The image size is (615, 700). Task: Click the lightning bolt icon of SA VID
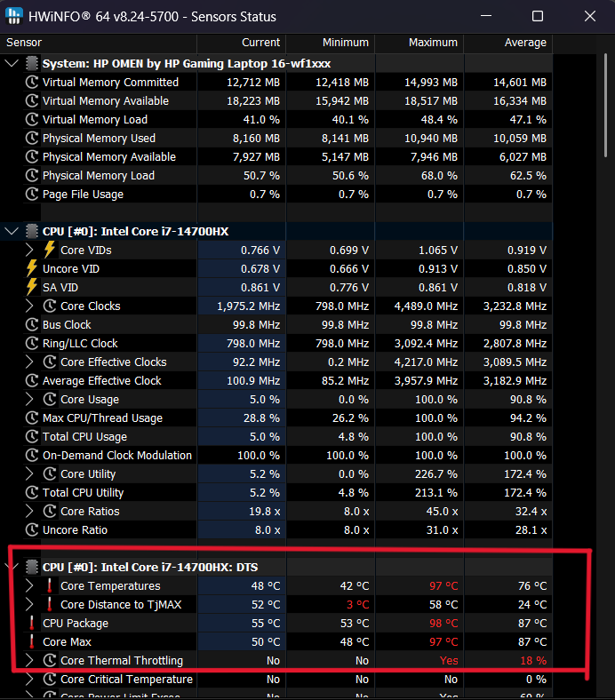32,287
